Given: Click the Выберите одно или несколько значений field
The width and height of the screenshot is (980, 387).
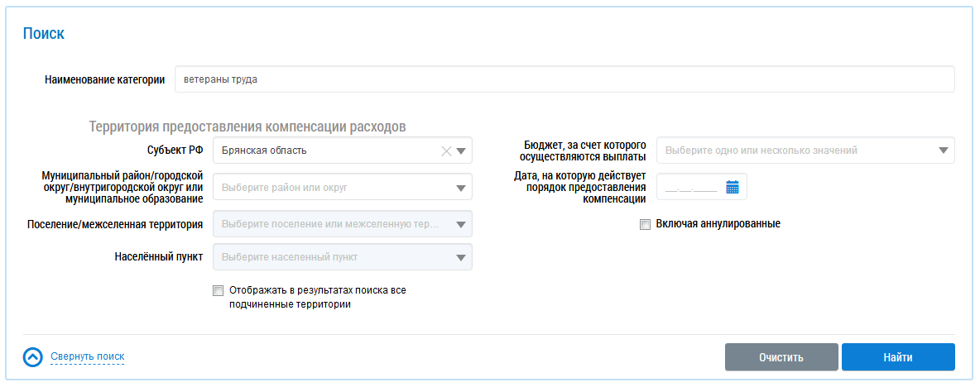Looking at the screenshot, I should coord(805,150).
